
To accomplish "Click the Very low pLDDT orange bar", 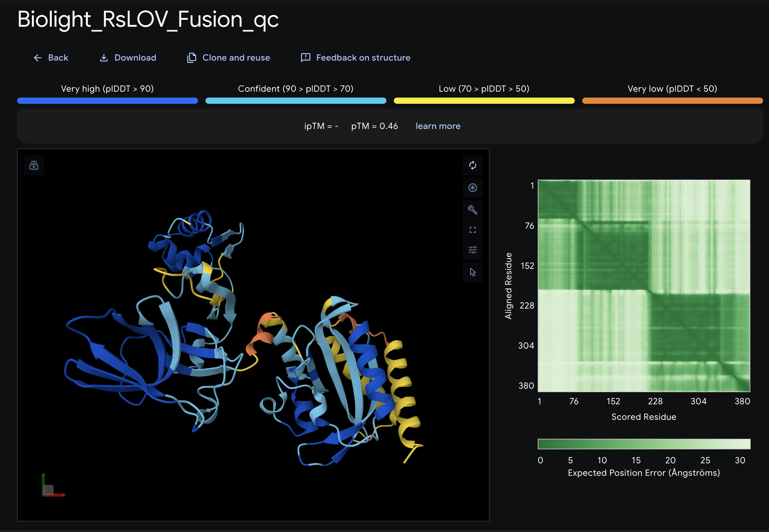I will coord(672,101).
